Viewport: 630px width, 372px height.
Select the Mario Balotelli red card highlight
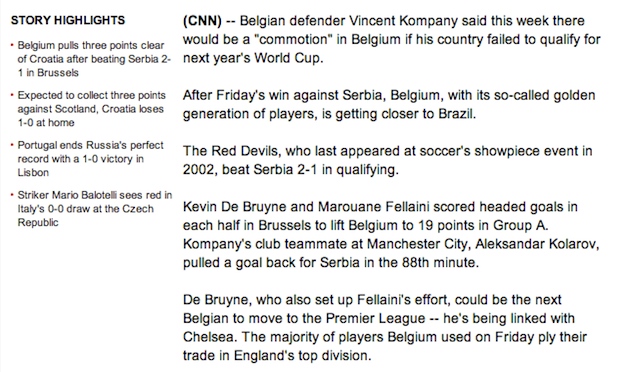[x=94, y=208]
